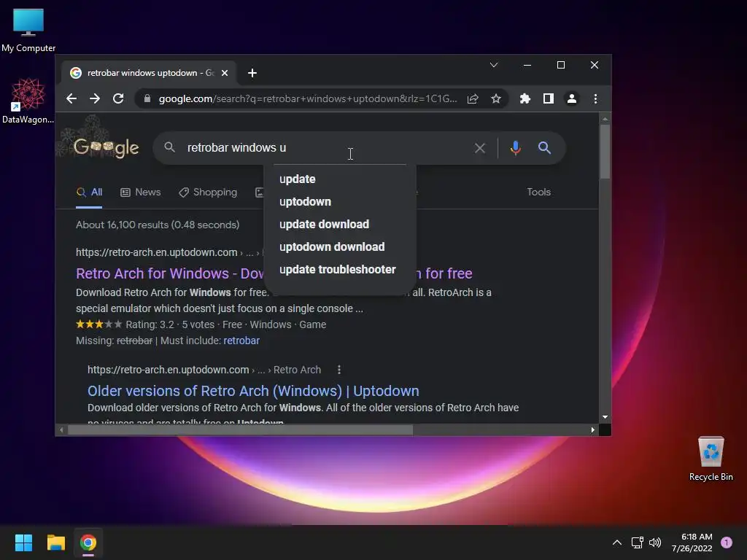Viewport: 747px width, 560px height.
Task: Click the vertical scrollbar thumb
Action: (x=605, y=152)
